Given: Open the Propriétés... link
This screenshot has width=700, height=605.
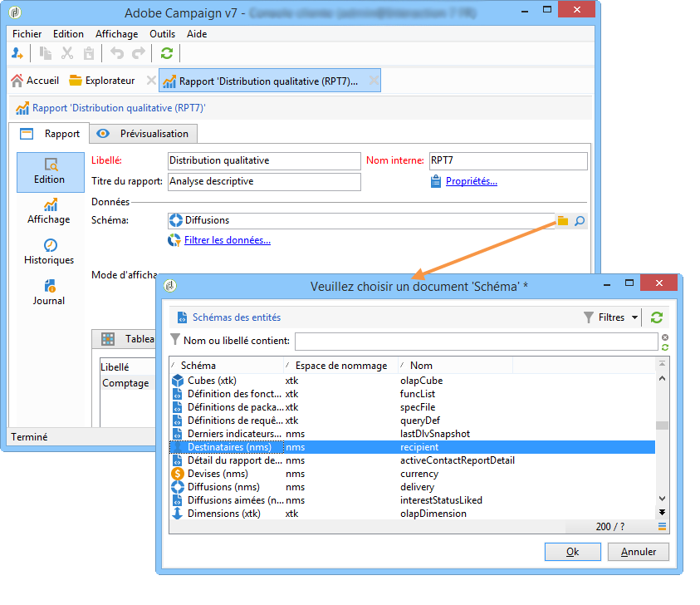Looking at the screenshot, I should [x=471, y=181].
